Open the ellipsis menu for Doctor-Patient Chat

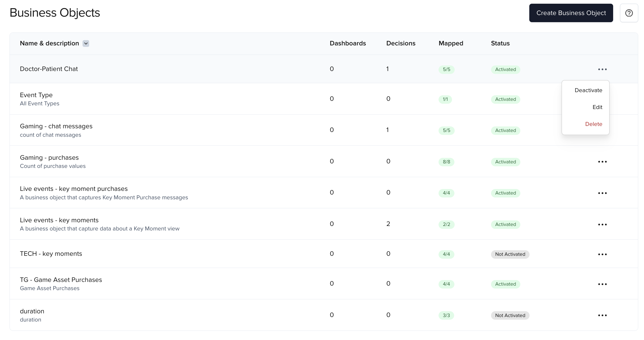click(602, 69)
